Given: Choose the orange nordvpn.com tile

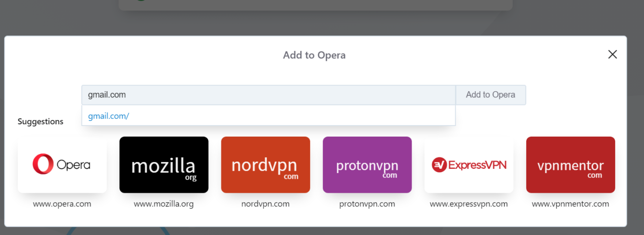Looking at the screenshot, I should coord(265,164).
